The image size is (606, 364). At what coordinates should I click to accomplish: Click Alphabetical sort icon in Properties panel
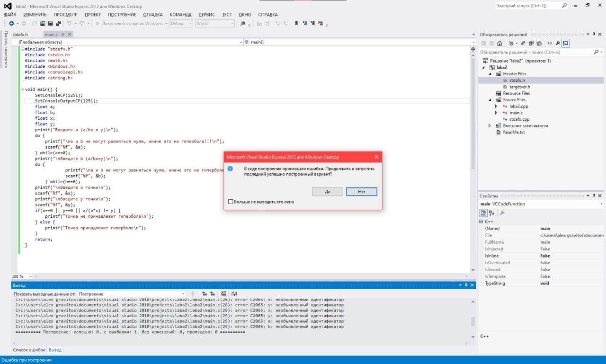pos(492,213)
